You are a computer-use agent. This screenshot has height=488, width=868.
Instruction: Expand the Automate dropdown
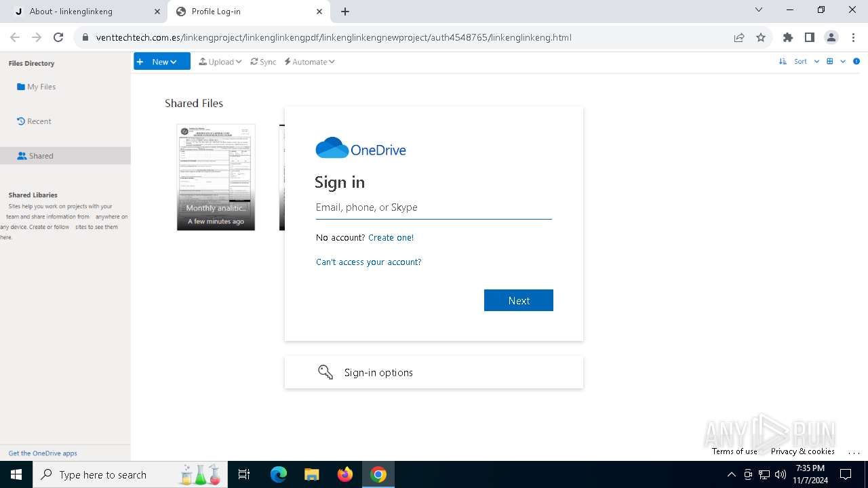(x=310, y=62)
